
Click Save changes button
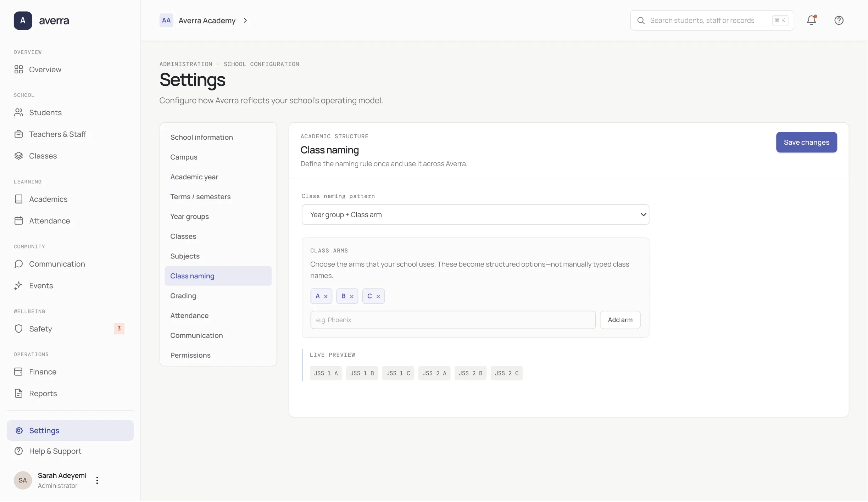click(x=806, y=142)
